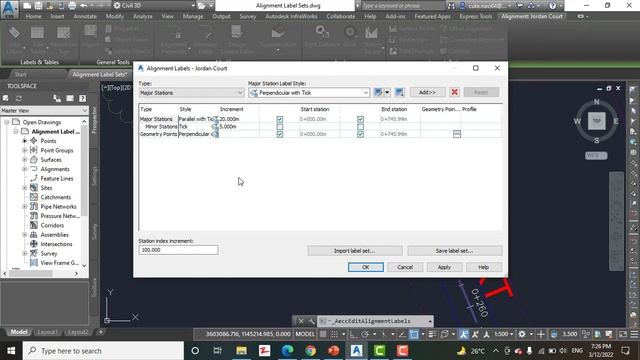Open the geometry points ellipsis button

[x=457, y=134]
